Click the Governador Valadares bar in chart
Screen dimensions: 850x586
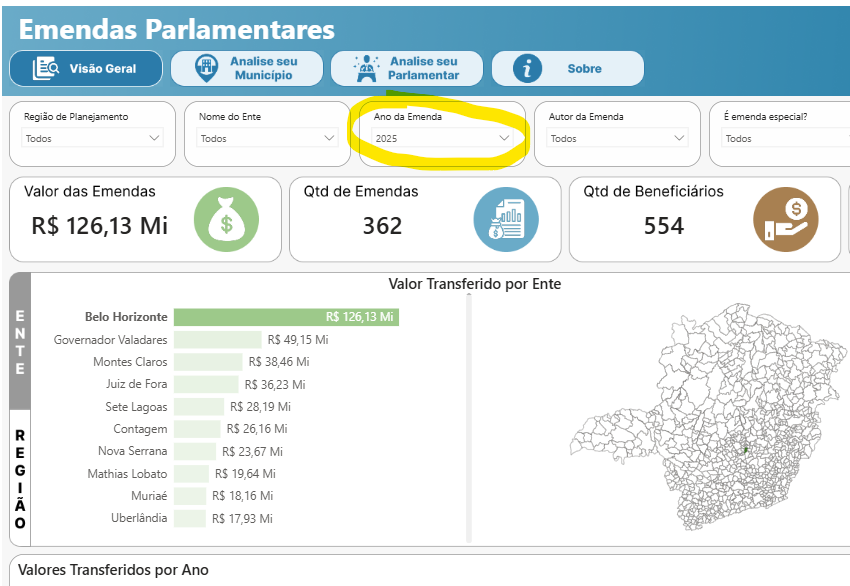[x=217, y=340]
